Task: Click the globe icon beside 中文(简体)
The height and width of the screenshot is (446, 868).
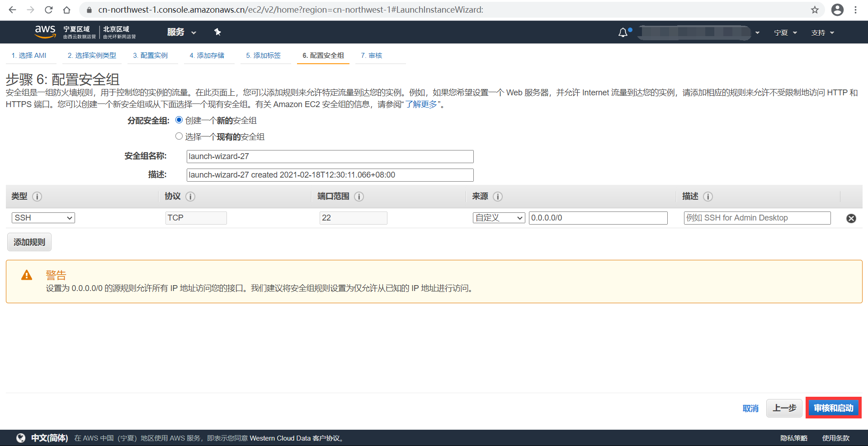Action: (x=20, y=437)
